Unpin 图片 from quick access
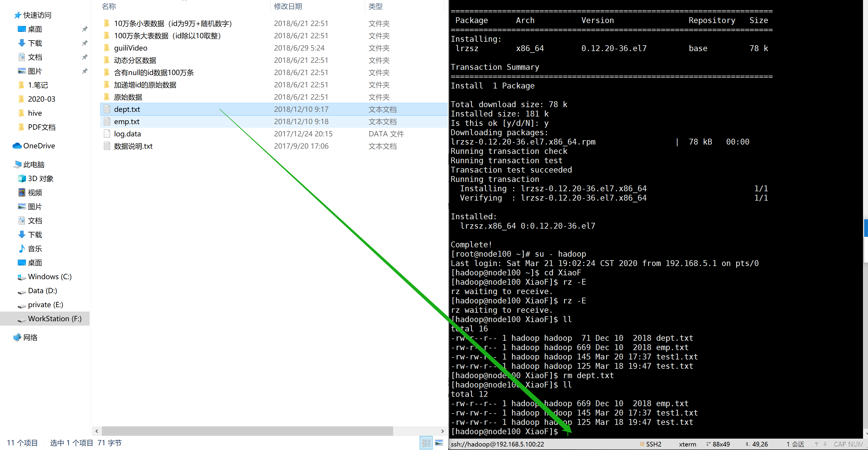This screenshot has height=450, width=868. coord(85,71)
